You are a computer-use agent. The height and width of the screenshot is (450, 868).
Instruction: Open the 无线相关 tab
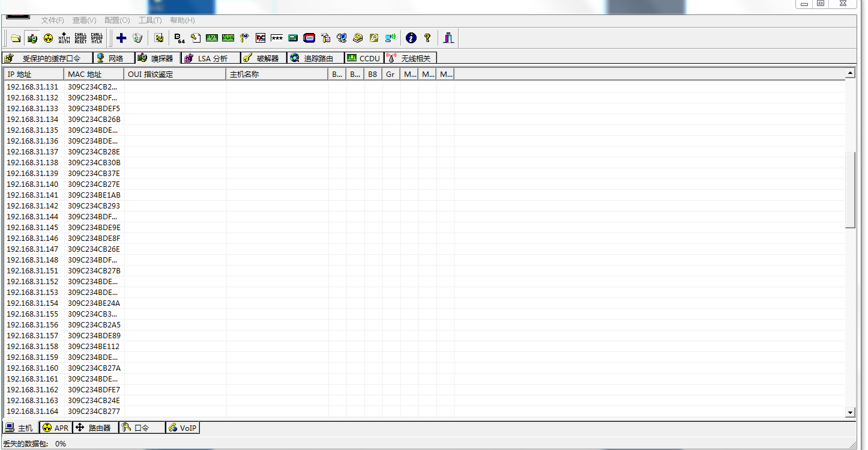click(411, 58)
